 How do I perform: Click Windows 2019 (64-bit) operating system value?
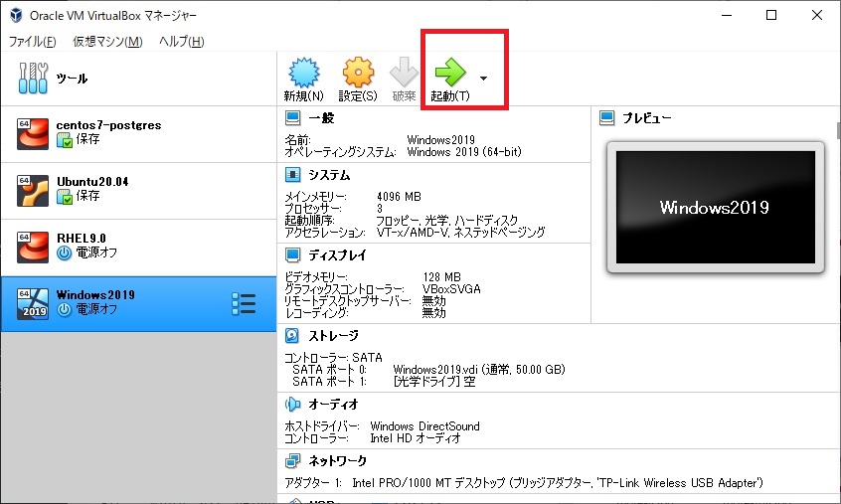tap(464, 152)
